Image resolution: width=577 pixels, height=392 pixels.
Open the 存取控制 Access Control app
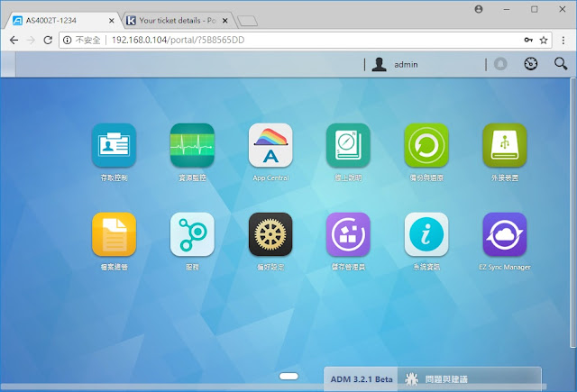pos(114,145)
